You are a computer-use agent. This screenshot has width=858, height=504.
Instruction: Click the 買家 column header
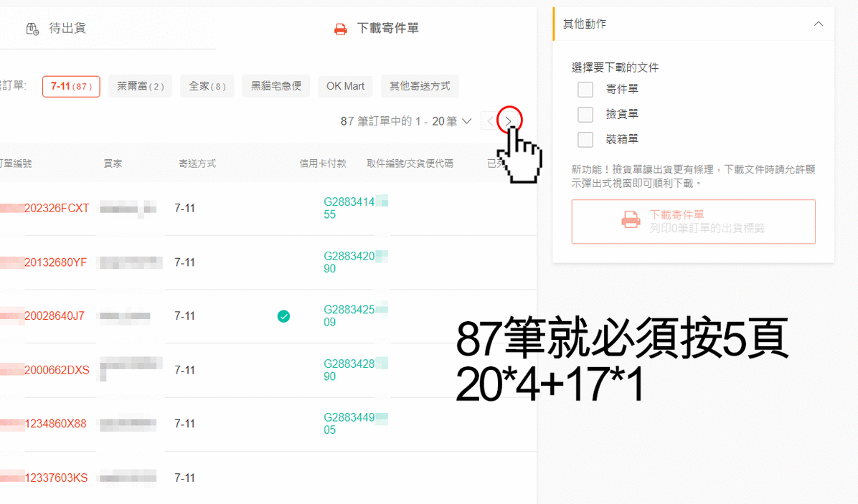pyautogui.click(x=113, y=163)
